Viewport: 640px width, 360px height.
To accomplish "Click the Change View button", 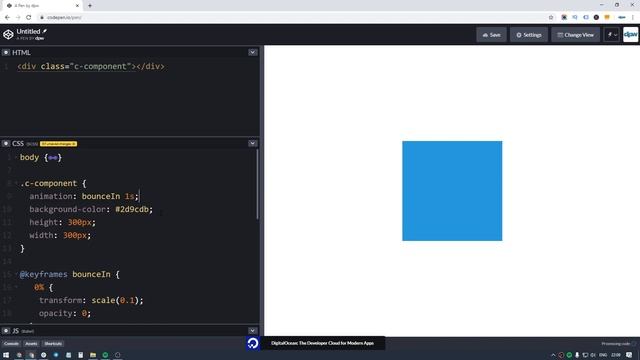I will point(576,35).
